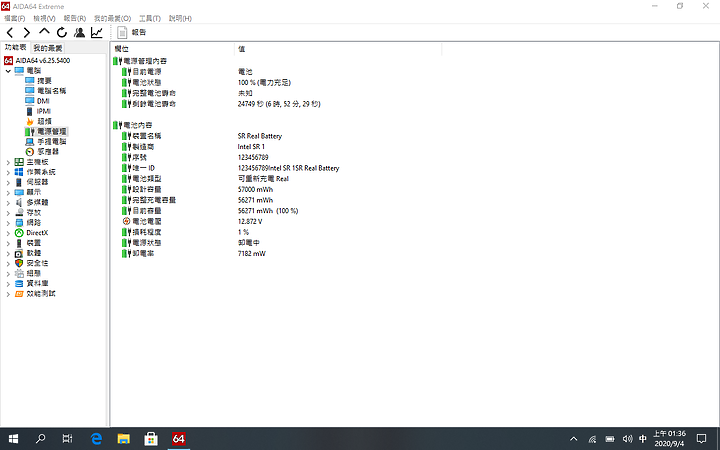Viewport: 720px width, 450px height.
Task: Open the 手提電腦 laptop icon item
Action: click(30, 141)
